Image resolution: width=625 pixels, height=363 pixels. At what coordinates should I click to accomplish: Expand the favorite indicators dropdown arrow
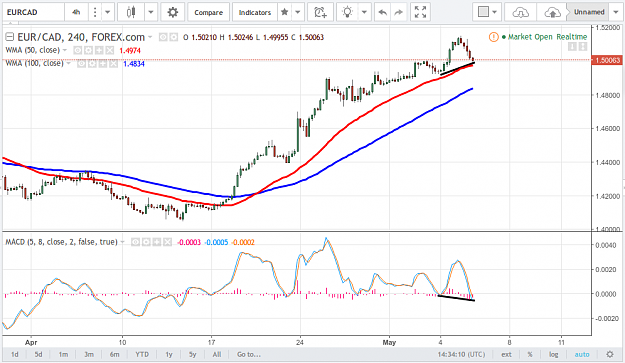[297, 12]
